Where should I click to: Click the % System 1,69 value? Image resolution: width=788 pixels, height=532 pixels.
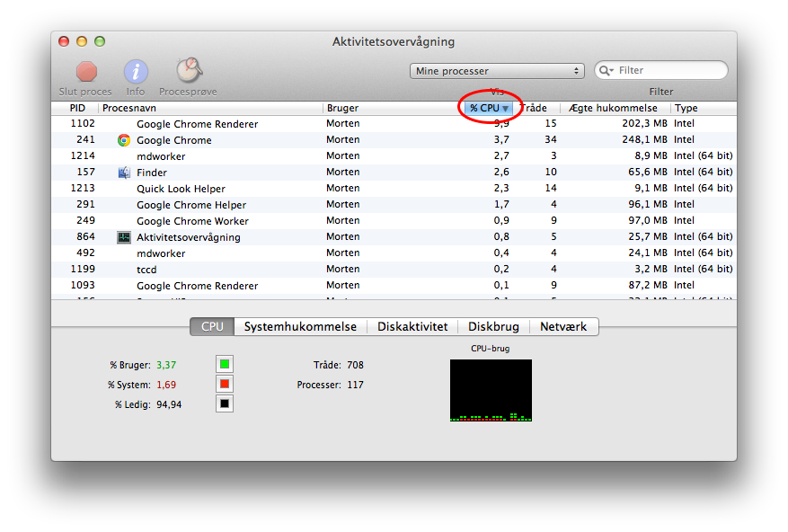tap(166, 385)
